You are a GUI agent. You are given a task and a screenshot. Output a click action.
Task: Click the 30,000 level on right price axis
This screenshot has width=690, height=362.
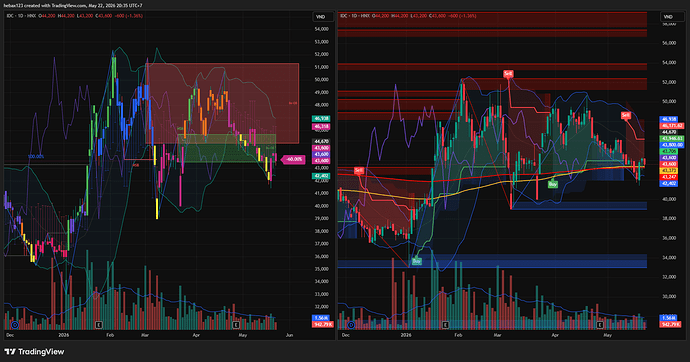pyautogui.click(x=669, y=296)
